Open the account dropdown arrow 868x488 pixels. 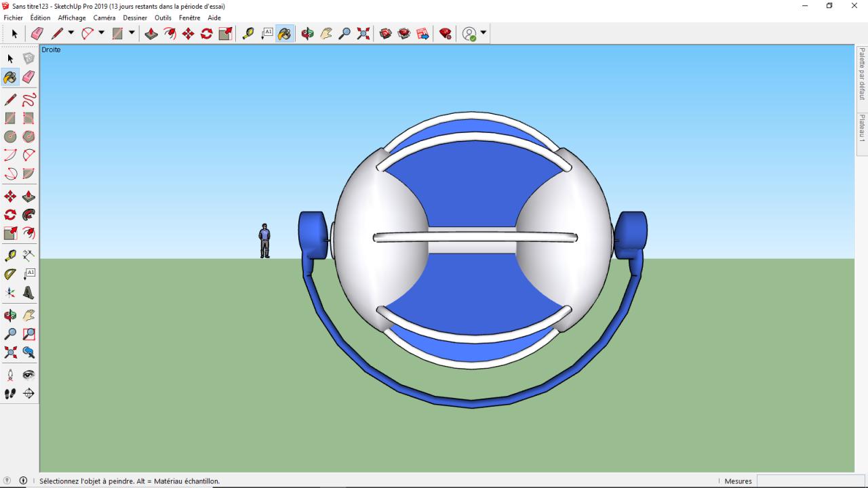point(484,33)
